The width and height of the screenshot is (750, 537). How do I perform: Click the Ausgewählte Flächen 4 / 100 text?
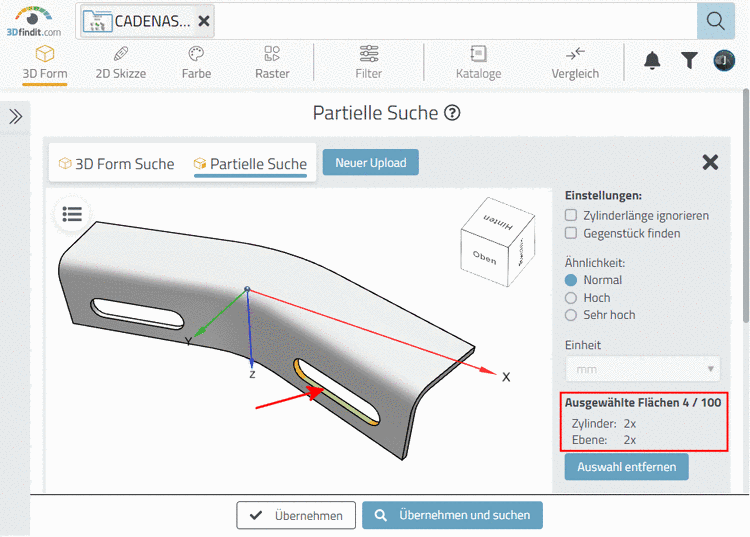coord(643,403)
